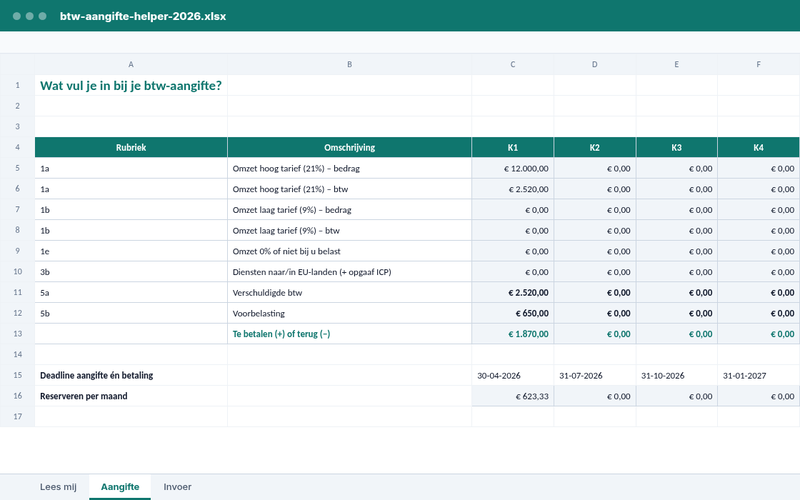Image resolution: width=800 pixels, height=500 pixels.
Task: Select column C header
Action: [513, 64]
